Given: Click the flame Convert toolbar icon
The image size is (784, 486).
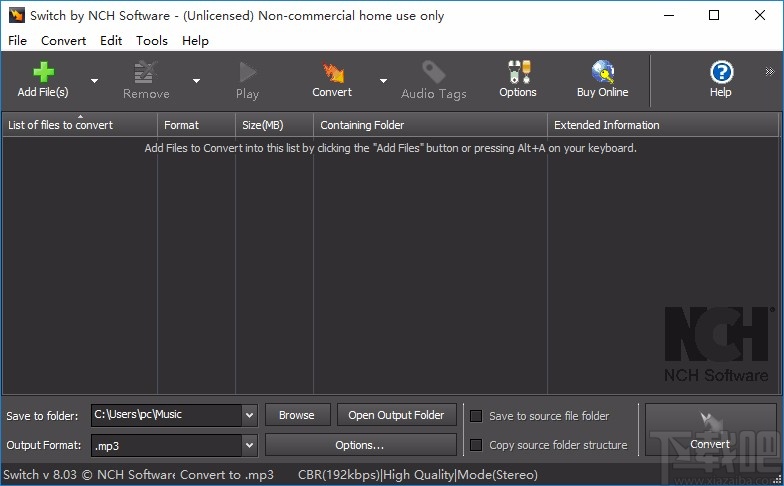Looking at the screenshot, I should (332, 72).
